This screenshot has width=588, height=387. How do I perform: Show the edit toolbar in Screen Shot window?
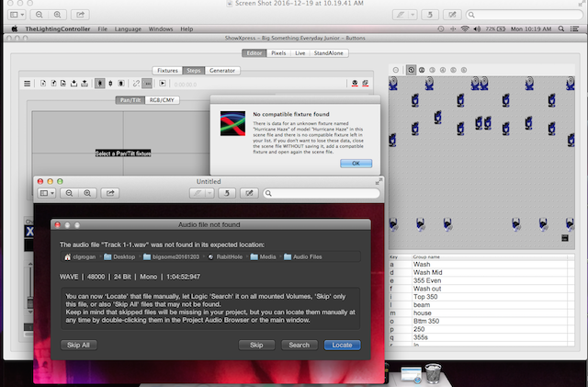point(452,15)
